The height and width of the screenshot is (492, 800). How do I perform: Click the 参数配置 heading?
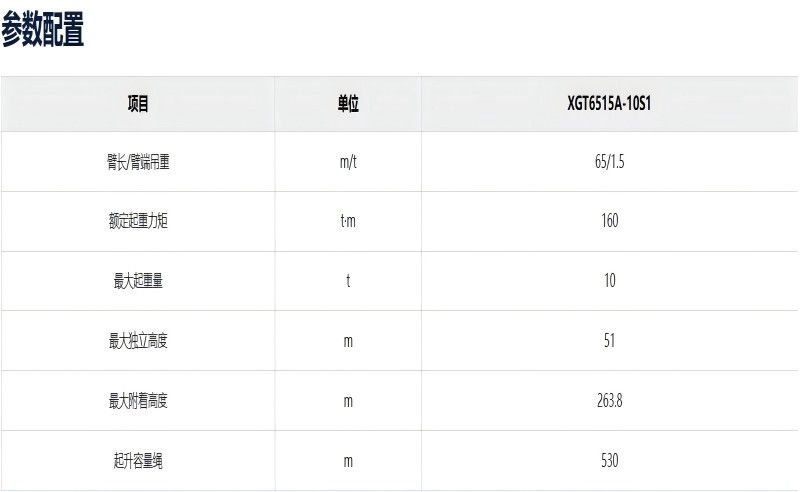pos(42,29)
